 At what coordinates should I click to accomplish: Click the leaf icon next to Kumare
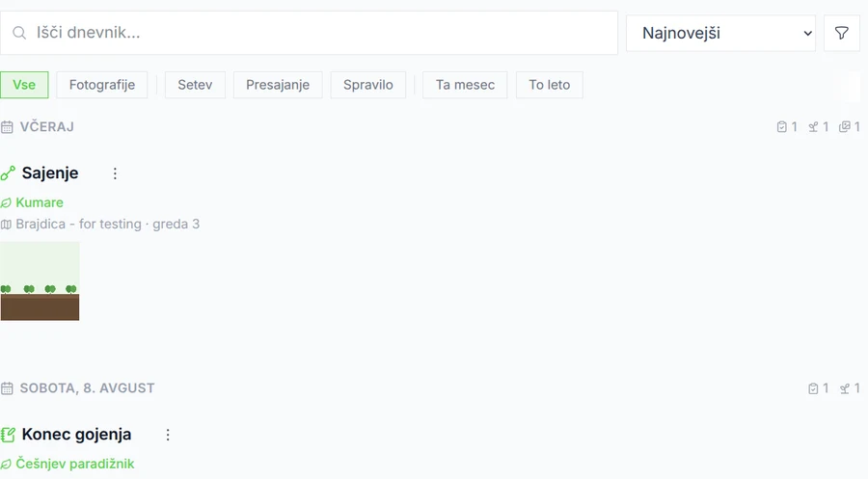tap(6, 203)
